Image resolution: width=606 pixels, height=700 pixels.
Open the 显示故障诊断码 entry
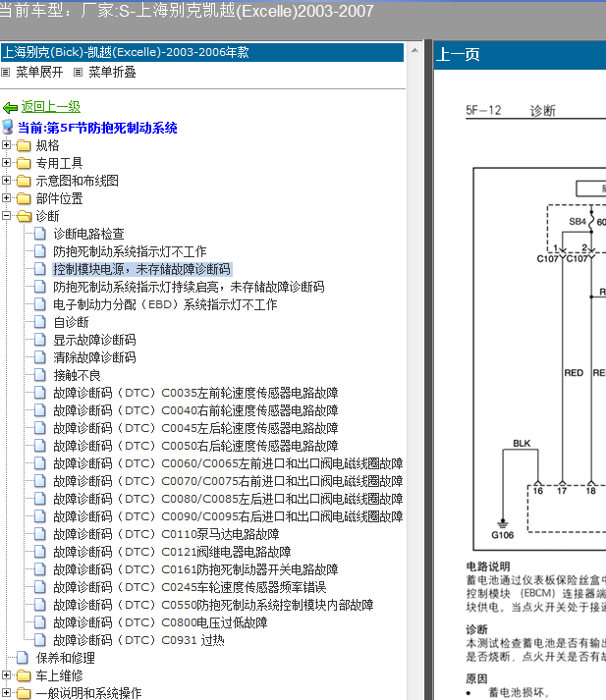pos(94,340)
